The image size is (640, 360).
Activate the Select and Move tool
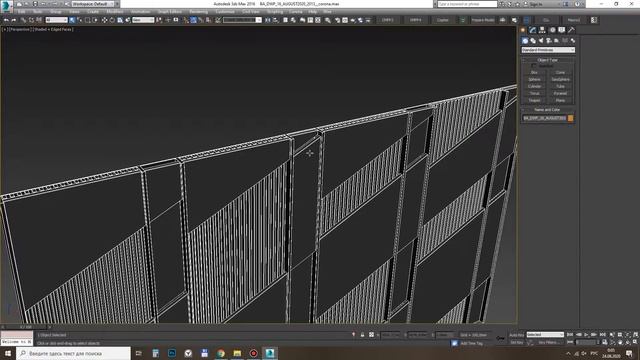coord(104,20)
